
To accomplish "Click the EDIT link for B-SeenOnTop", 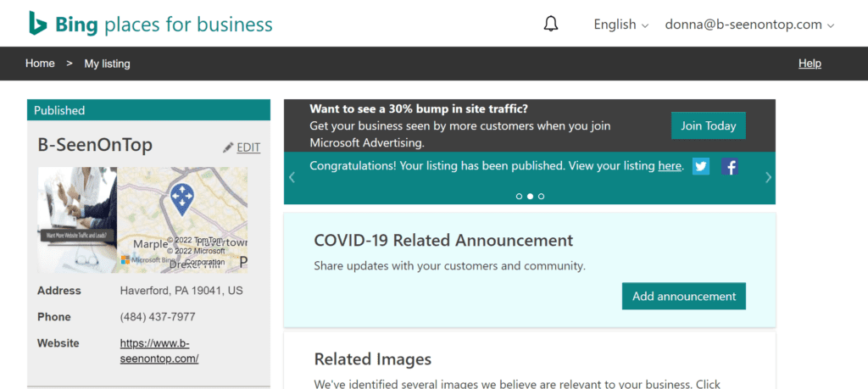I will (x=248, y=147).
